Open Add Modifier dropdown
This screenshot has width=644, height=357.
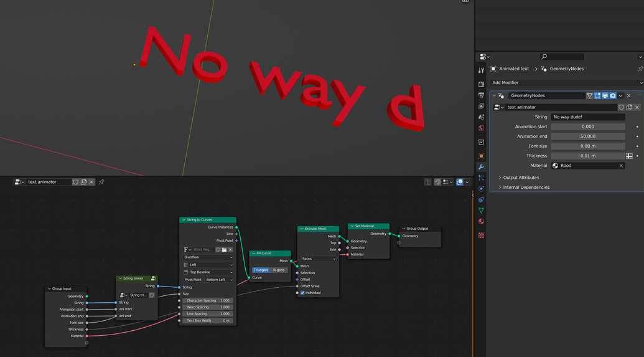point(566,83)
